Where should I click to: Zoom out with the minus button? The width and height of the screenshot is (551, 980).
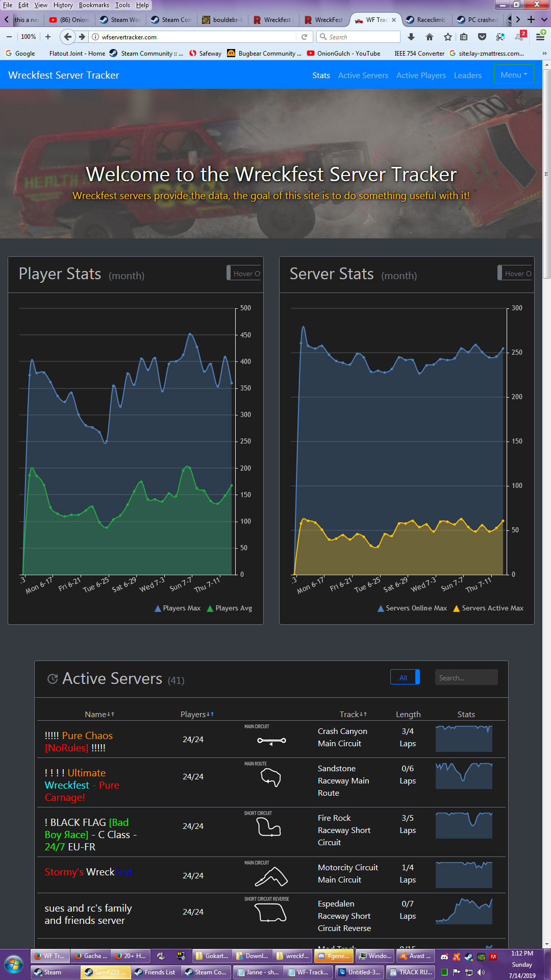(9, 37)
